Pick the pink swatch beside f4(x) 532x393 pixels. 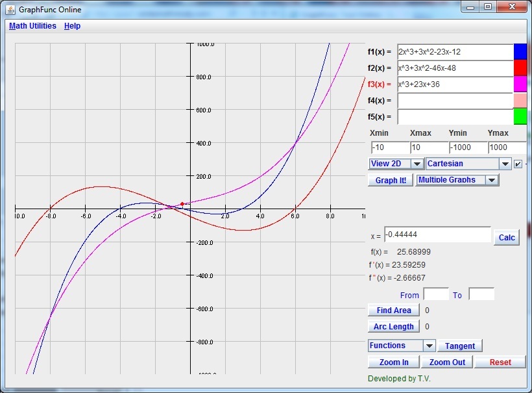[x=520, y=101]
